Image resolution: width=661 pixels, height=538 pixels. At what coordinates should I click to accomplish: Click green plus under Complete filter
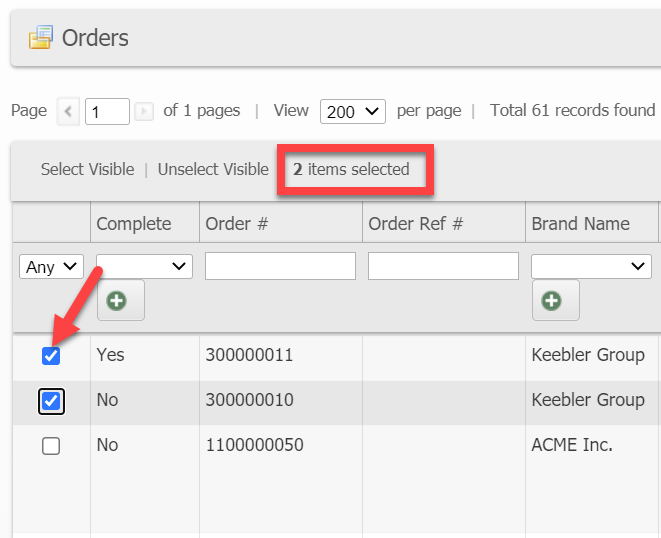pyautogui.click(x=120, y=300)
